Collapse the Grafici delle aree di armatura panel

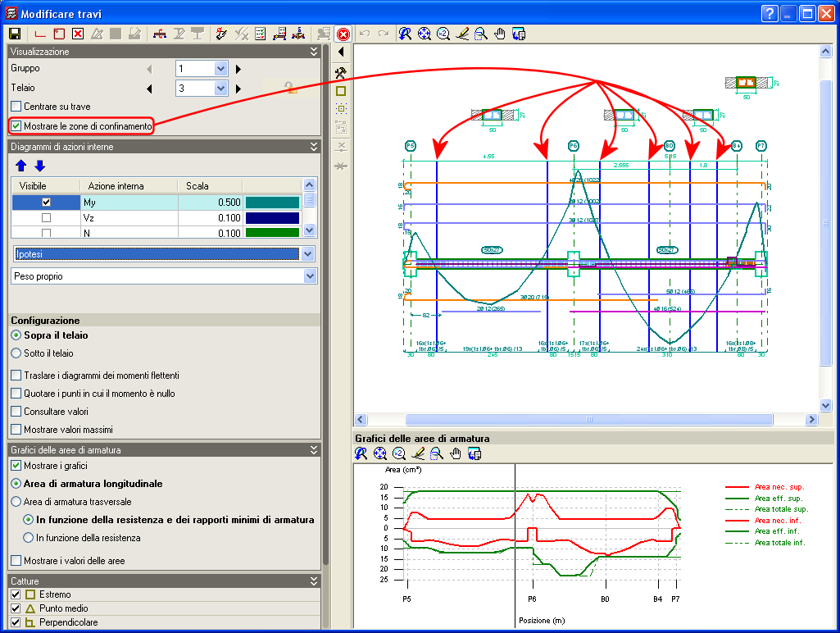click(x=314, y=449)
